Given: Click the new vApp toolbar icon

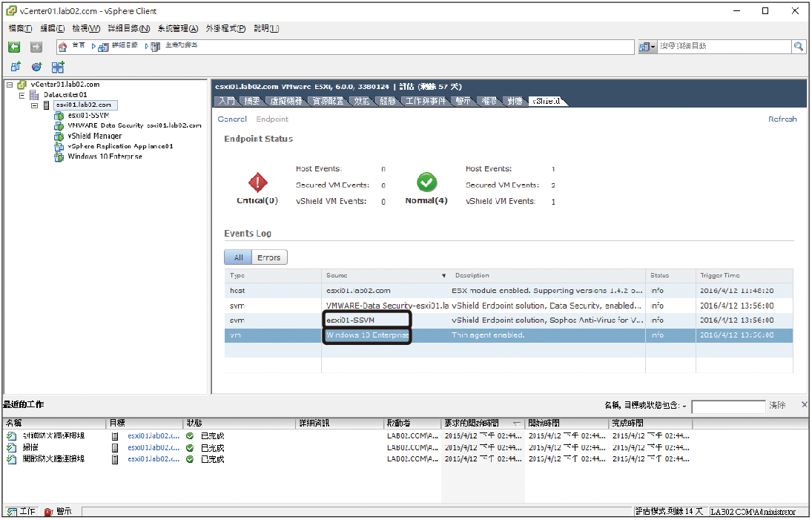Looking at the screenshot, I should (x=58, y=67).
